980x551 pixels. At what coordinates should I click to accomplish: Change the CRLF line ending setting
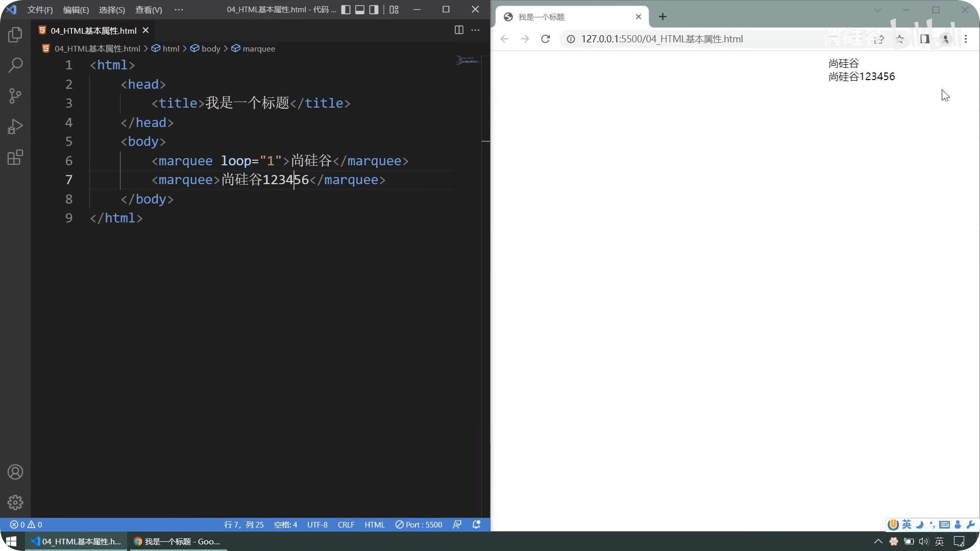tap(346, 524)
